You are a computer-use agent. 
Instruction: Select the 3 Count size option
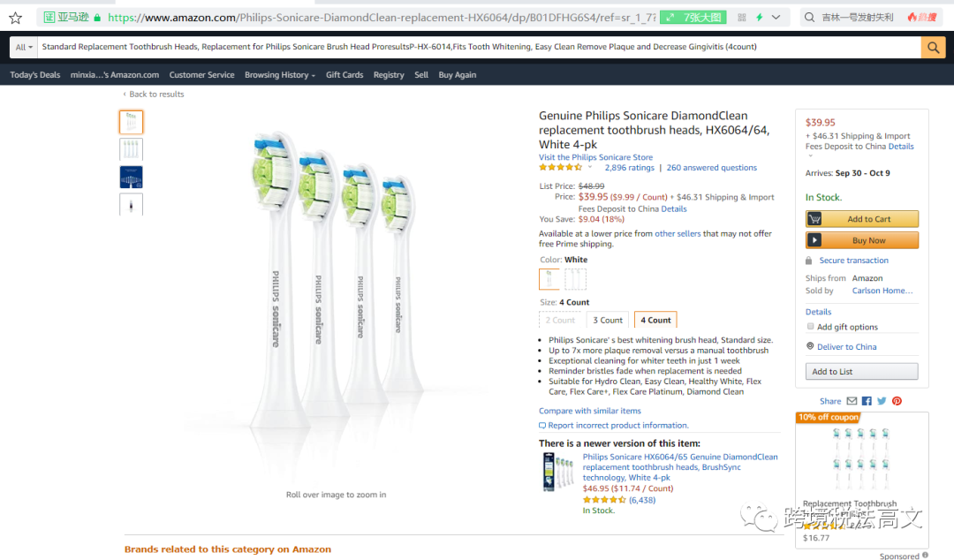point(608,320)
